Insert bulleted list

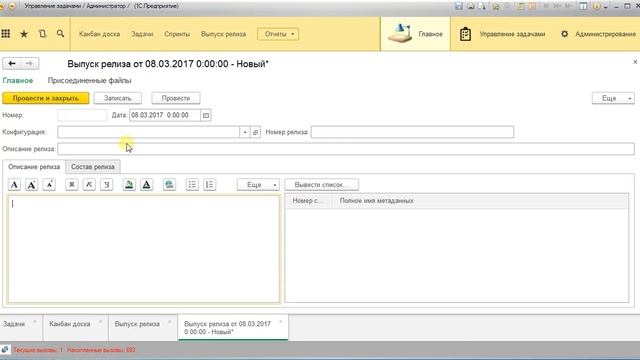tap(192, 184)
